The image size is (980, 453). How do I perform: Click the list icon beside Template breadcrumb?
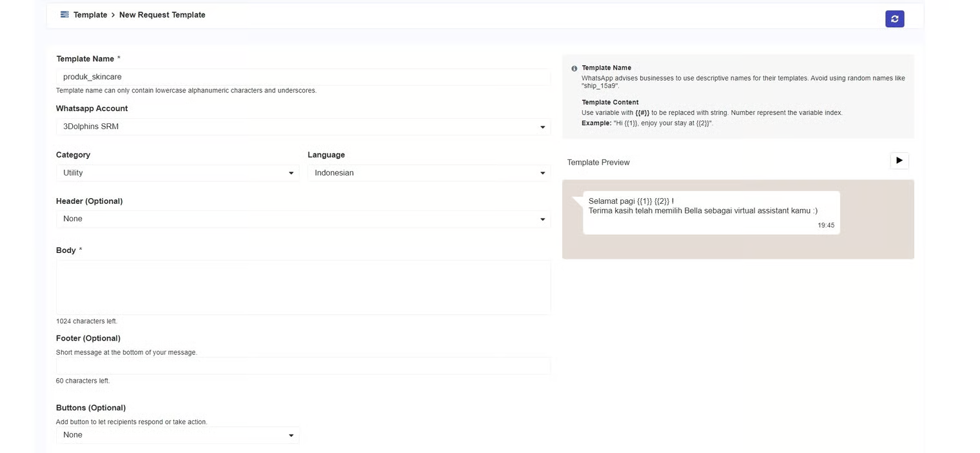pos(64,14)
